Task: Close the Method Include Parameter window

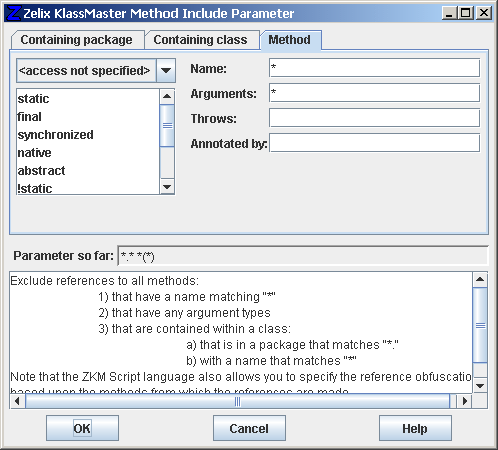Action: 483,13
